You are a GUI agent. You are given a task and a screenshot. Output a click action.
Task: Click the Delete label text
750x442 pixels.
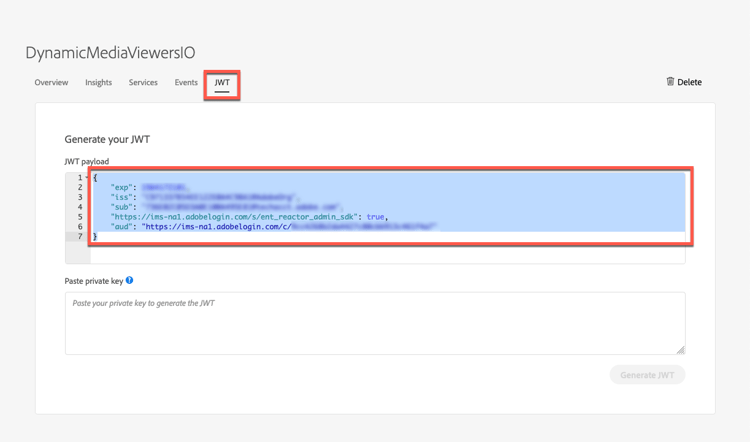pos(689,82)
